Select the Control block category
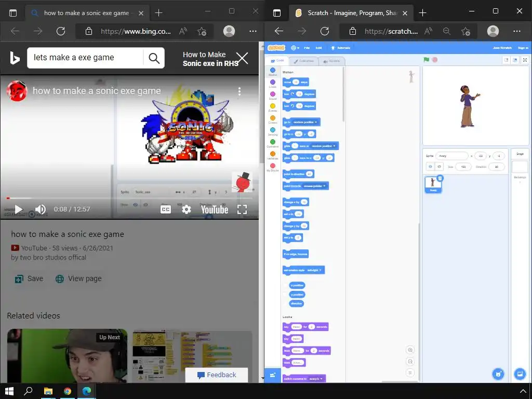 (x=273, y=119)
